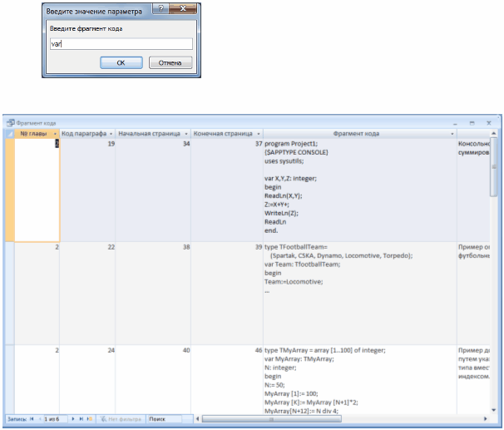
Task: Go to previous record navigation arrow
Action: tap(40, 421)
